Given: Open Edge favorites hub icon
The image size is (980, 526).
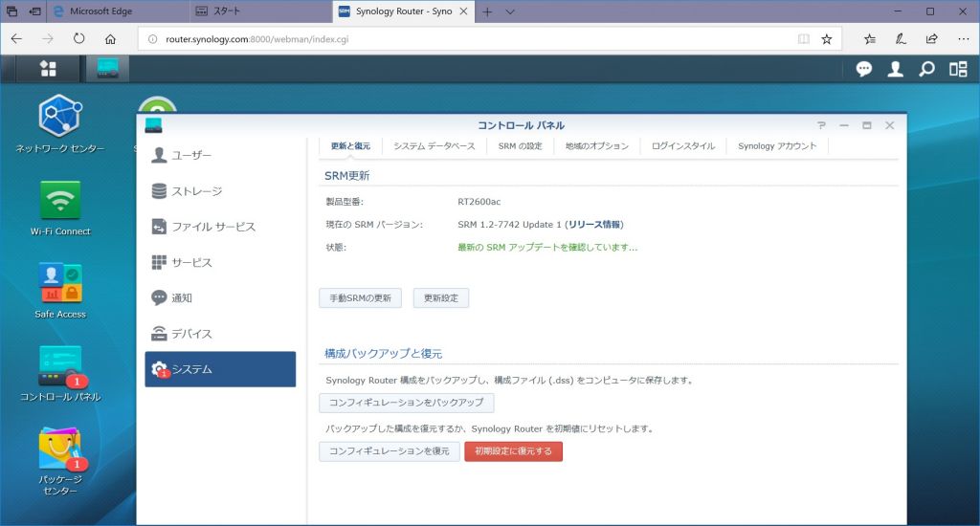Looking at the screenshot, I should click(x=869, y=38).
